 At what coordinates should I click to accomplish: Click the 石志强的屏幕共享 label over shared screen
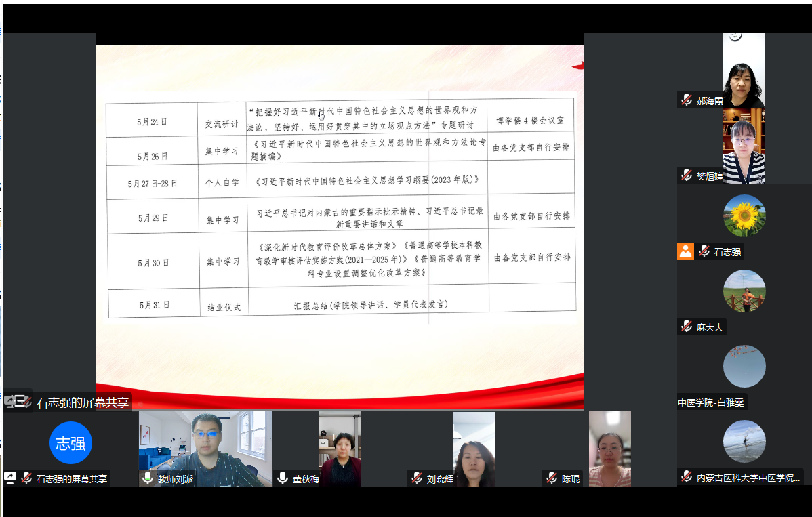pos(82,402)
